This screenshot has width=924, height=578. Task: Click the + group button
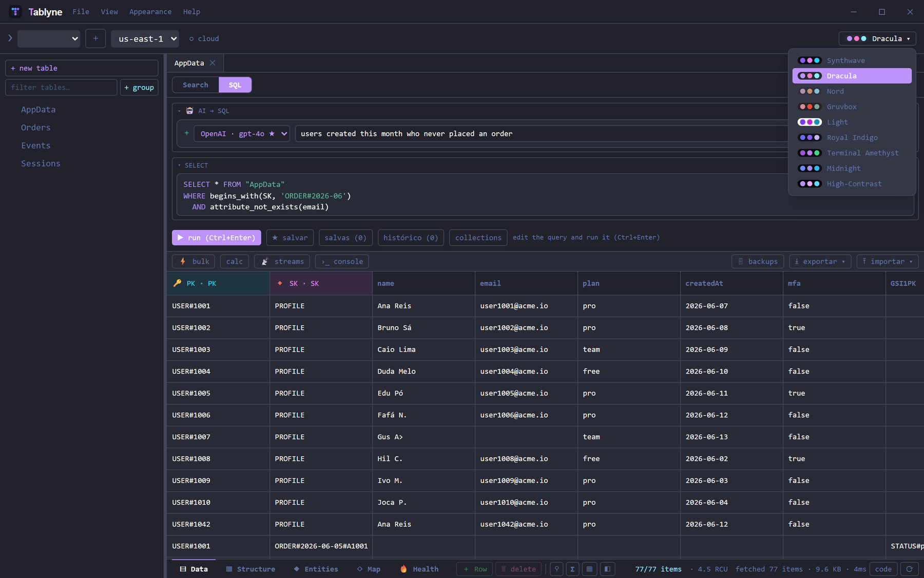tap(139, 87)
